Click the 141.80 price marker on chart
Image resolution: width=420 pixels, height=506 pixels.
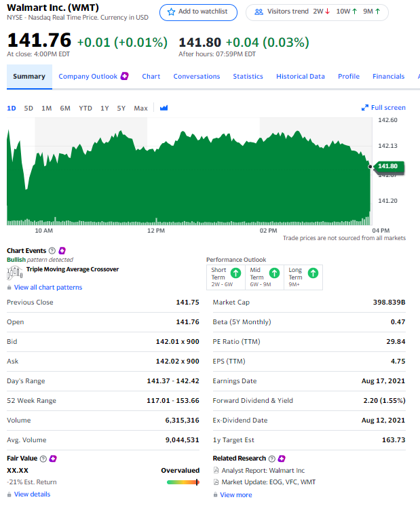tap(387, 166)
